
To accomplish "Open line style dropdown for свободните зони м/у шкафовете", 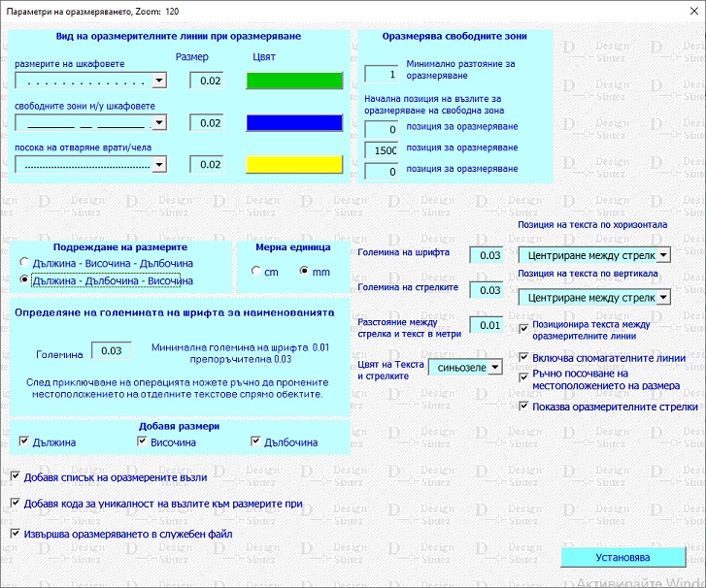I will point(159,122).
